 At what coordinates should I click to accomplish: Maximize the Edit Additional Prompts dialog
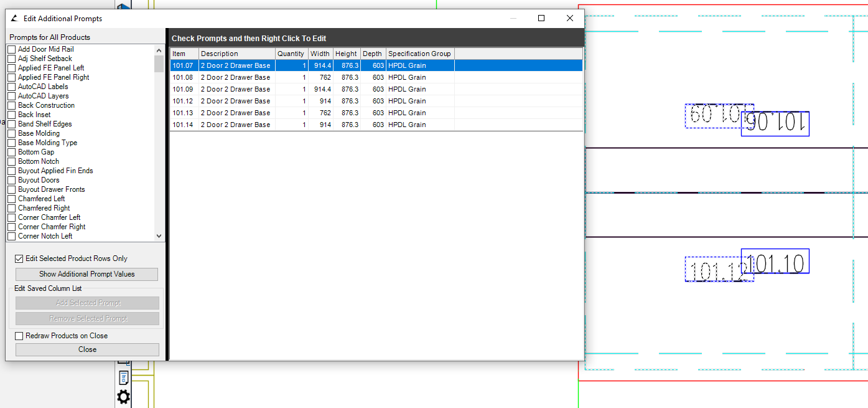(x=541, y=19)
